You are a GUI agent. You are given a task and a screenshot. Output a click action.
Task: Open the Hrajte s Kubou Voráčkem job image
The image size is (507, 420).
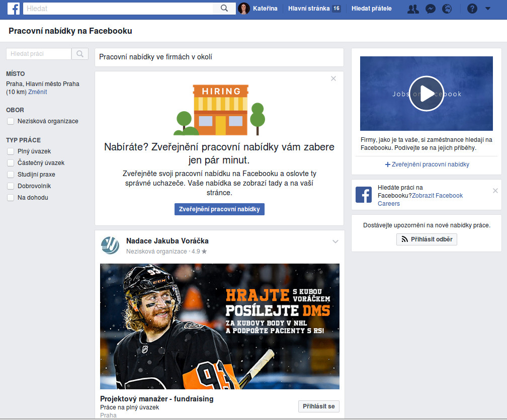(x=220, y=326)
